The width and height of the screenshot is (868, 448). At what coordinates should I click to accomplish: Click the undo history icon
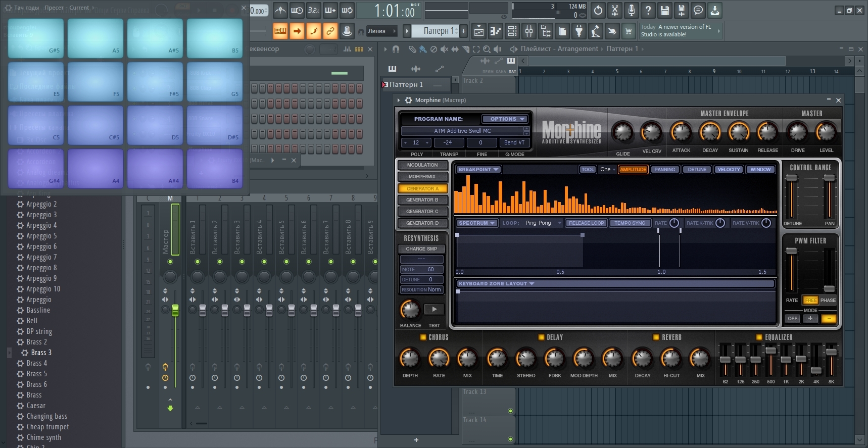[x=598, y=10]
